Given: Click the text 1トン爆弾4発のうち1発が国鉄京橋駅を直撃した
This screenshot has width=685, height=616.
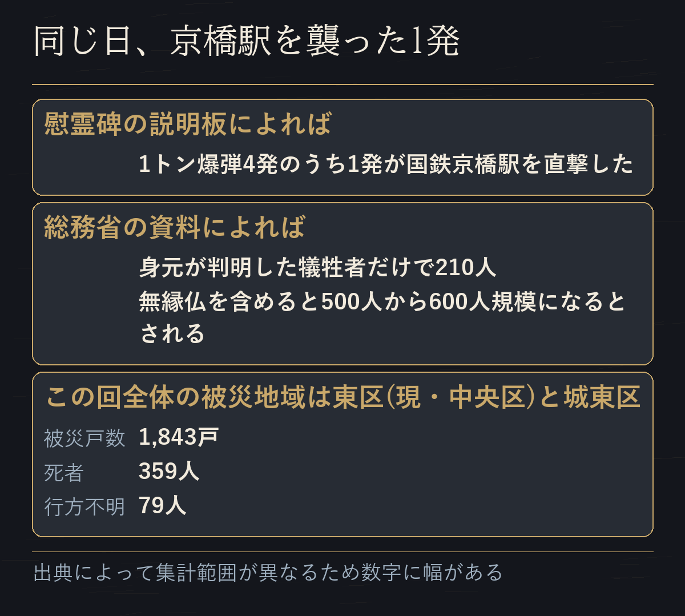Looking at the screenshot, I should tap(386, 164).
